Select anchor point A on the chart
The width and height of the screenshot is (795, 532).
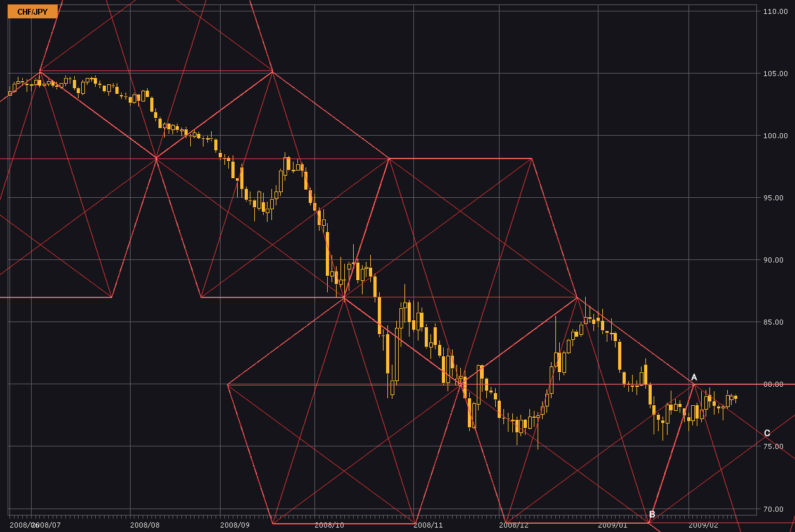point(694,377)
